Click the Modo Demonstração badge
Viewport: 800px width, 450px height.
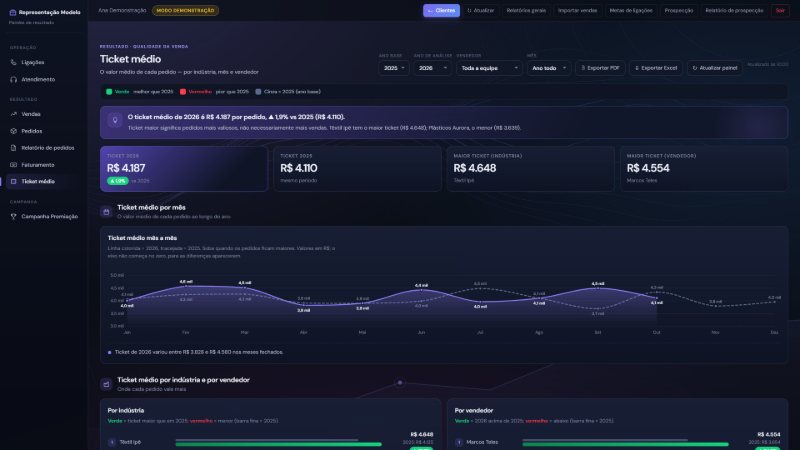coord(185,11)
